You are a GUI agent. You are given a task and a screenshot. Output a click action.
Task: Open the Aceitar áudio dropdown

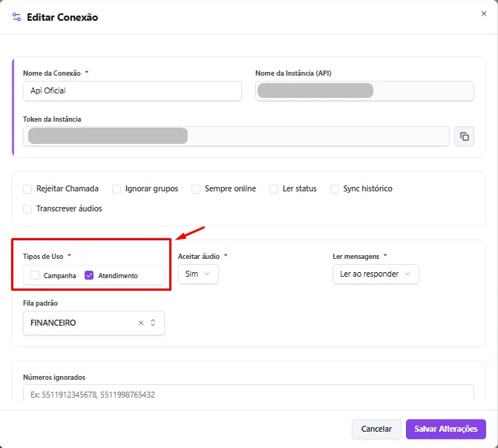tap(198, 274)
